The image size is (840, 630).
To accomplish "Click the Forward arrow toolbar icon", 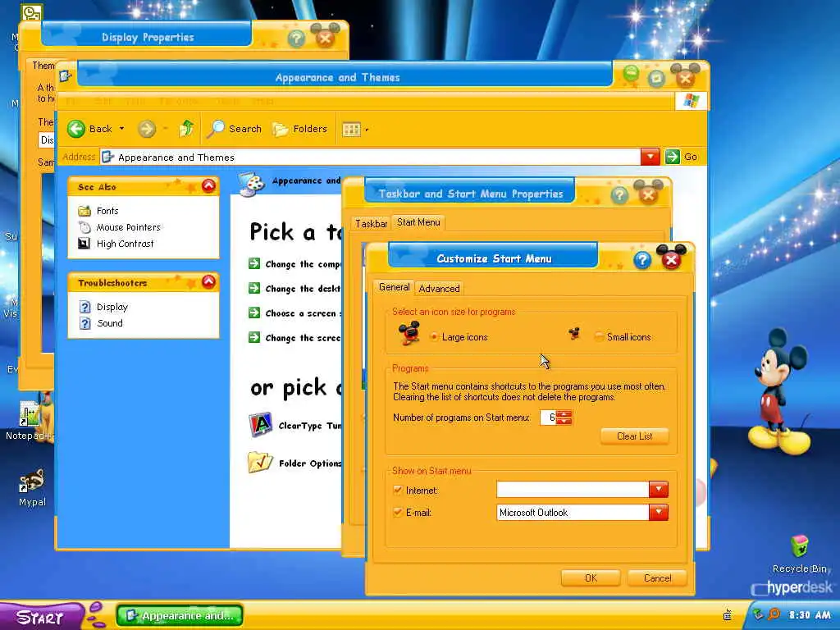I will (146, 129).
